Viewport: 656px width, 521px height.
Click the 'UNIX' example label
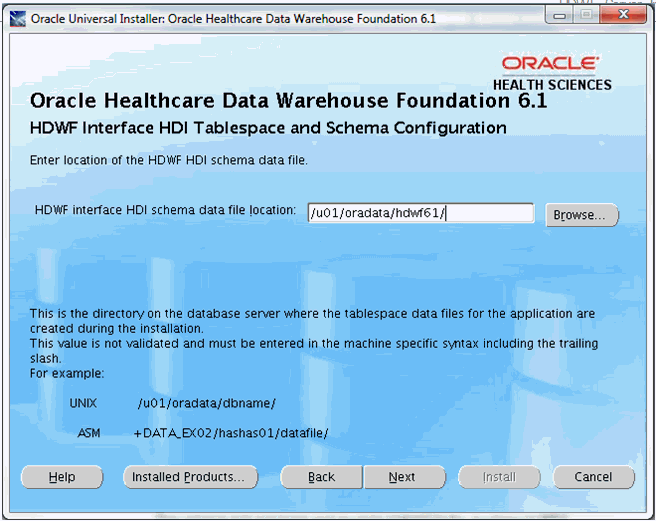[x=83, y=403]
